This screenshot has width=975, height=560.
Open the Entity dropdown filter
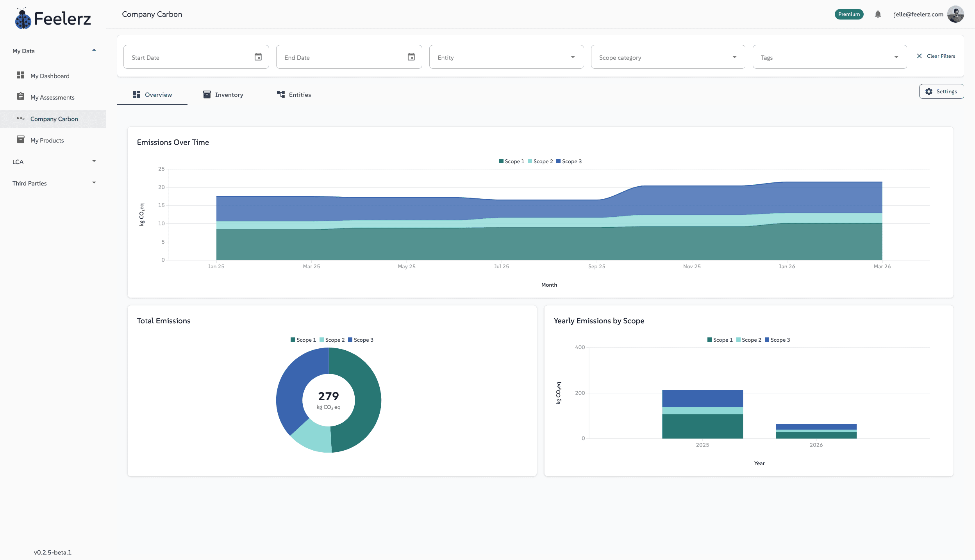pos(506,57)
